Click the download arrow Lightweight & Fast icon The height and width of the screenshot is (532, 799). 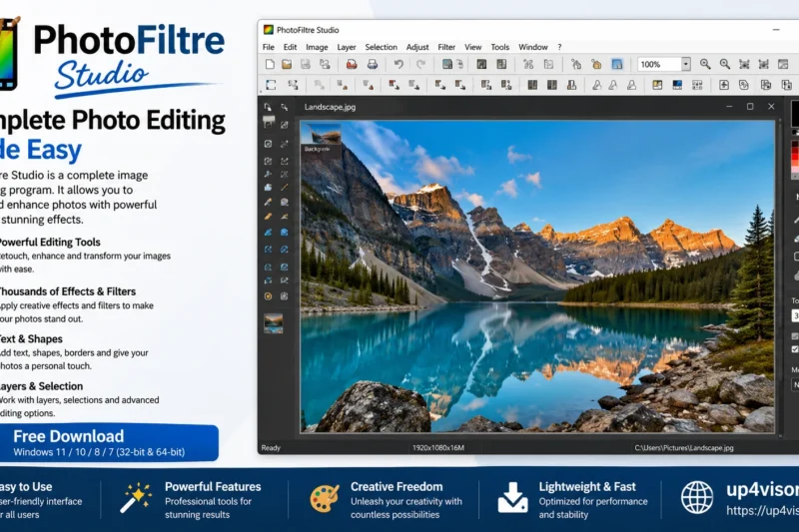coord(512,497)
